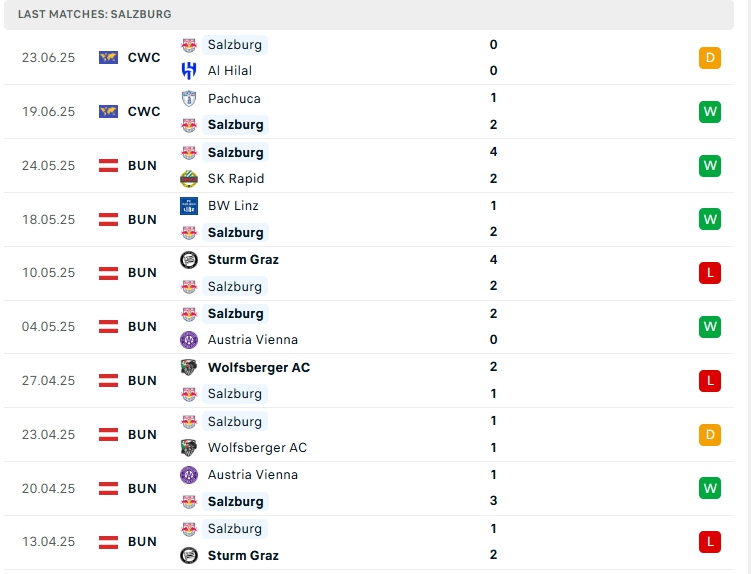The image size is (751, 574).
Task: Click the draw badge for 23.06.25 match
Action: 710,58
